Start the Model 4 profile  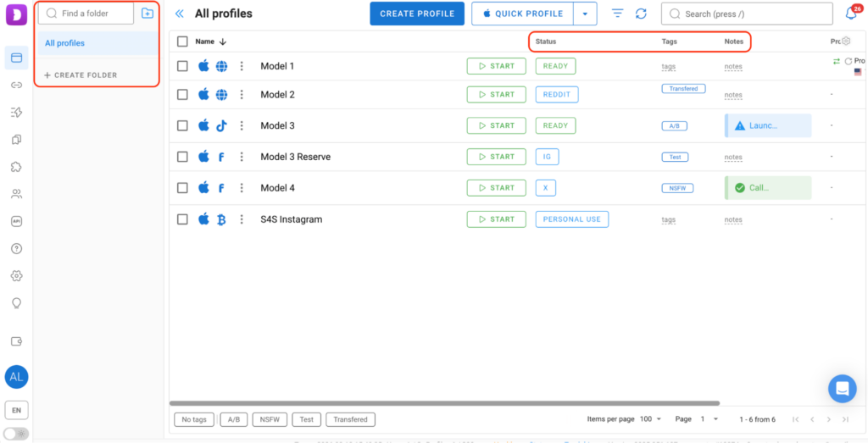coord(496,188)
